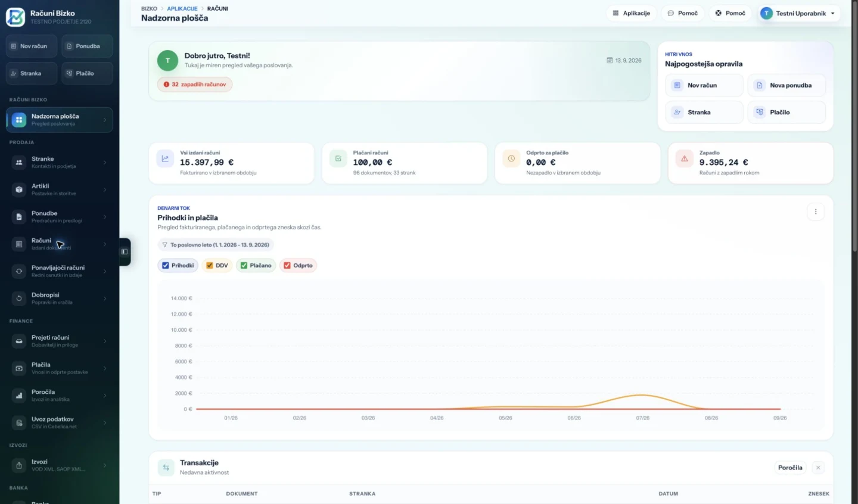Go to APLIKACIJE in the breadcrumb
The image size is (858, 504).
pyautogui.click(x=182, y=8)
